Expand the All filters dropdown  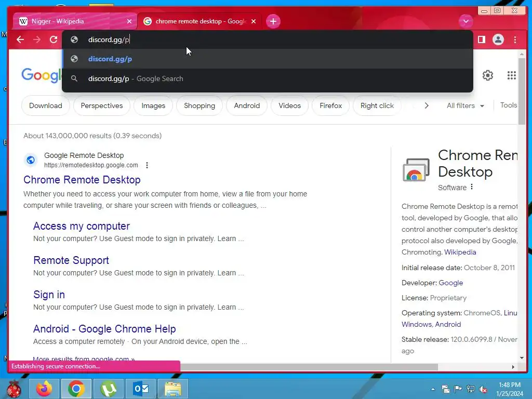point(465,105)
